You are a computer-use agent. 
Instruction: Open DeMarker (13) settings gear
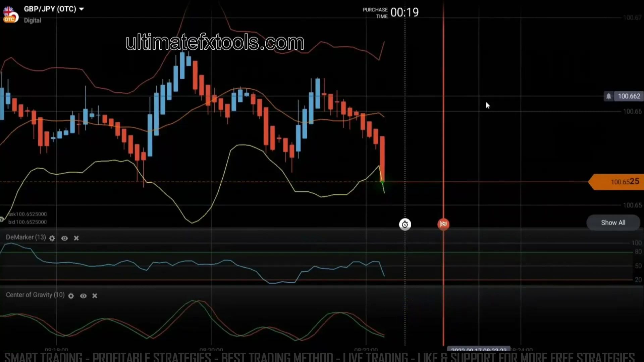tap(52, 238)
